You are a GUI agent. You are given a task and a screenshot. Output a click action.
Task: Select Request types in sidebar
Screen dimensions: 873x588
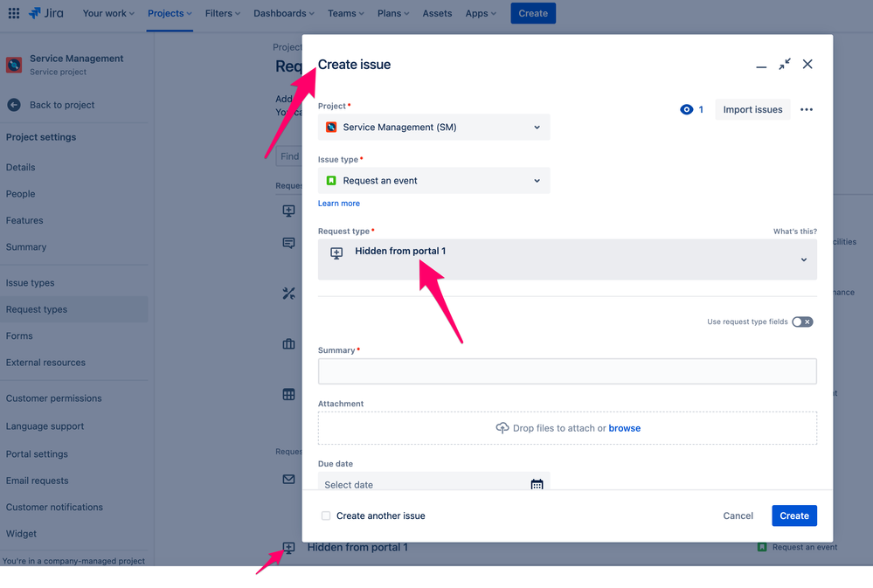coord(74,309)
